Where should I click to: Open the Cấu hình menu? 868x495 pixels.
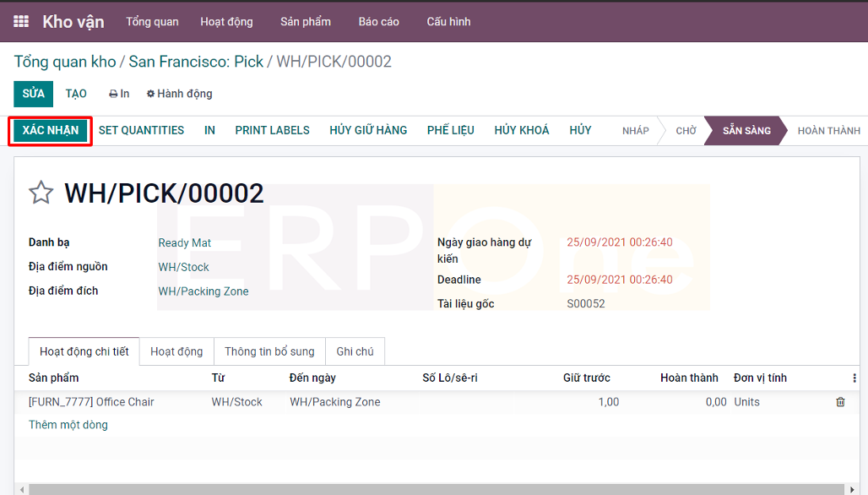coord(448,22)
